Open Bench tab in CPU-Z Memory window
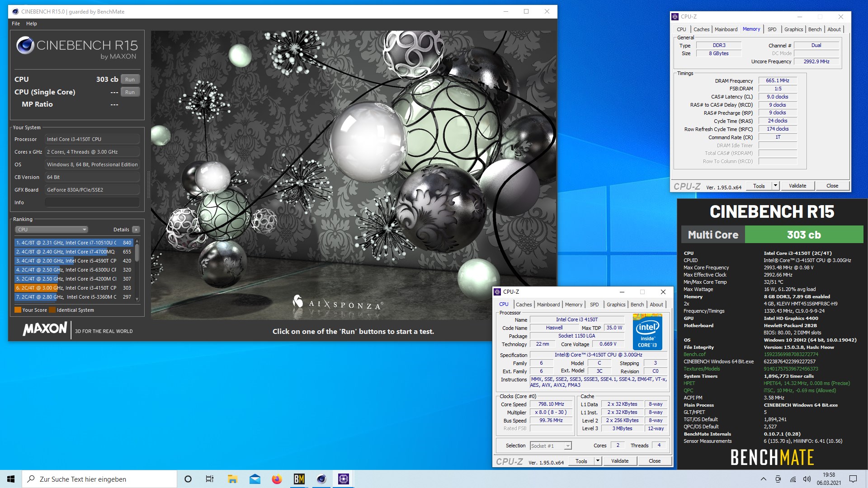The width and height of the screenshot is (868, 488). click(x=815, y=29)
